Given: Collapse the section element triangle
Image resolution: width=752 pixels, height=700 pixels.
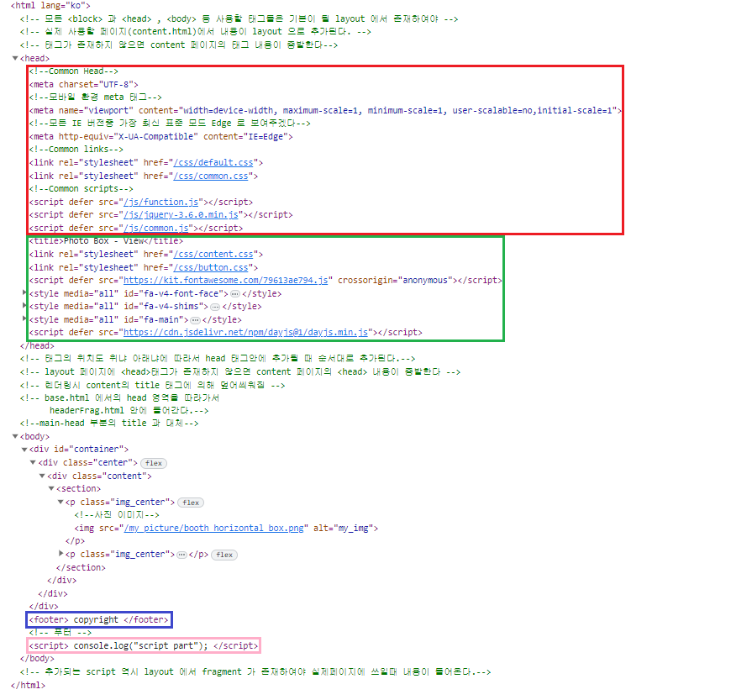Looking at the screenshot, I should coord(51,488).
